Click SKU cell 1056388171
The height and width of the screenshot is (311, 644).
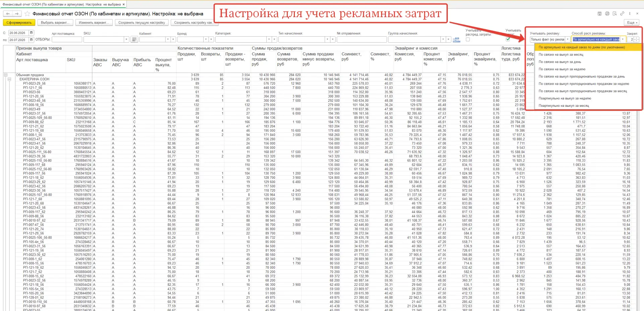83,83
